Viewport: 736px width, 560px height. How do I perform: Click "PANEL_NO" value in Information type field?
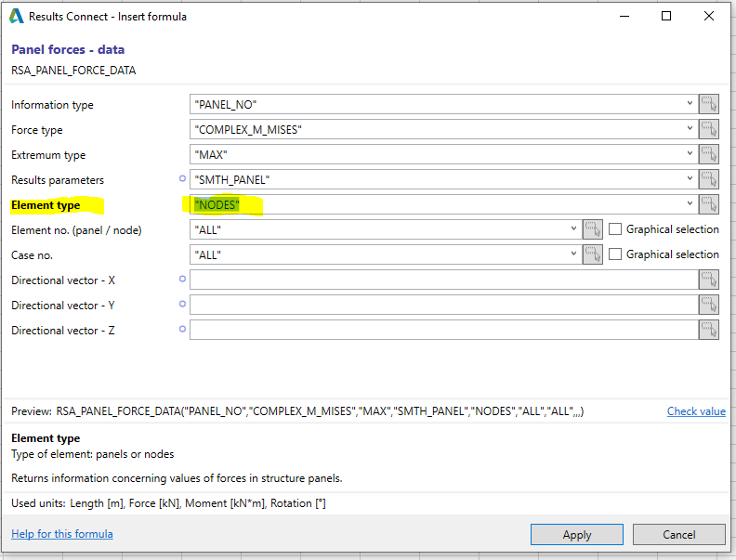226,105
